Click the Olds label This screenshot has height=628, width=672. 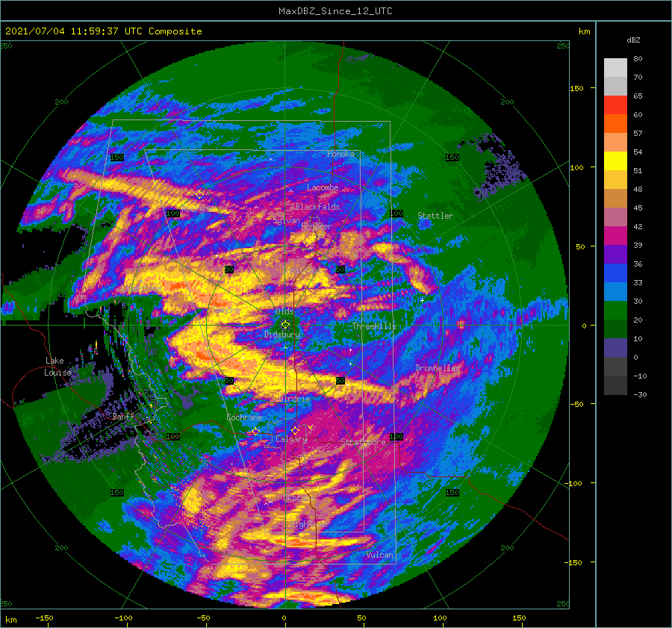point(284,311)
